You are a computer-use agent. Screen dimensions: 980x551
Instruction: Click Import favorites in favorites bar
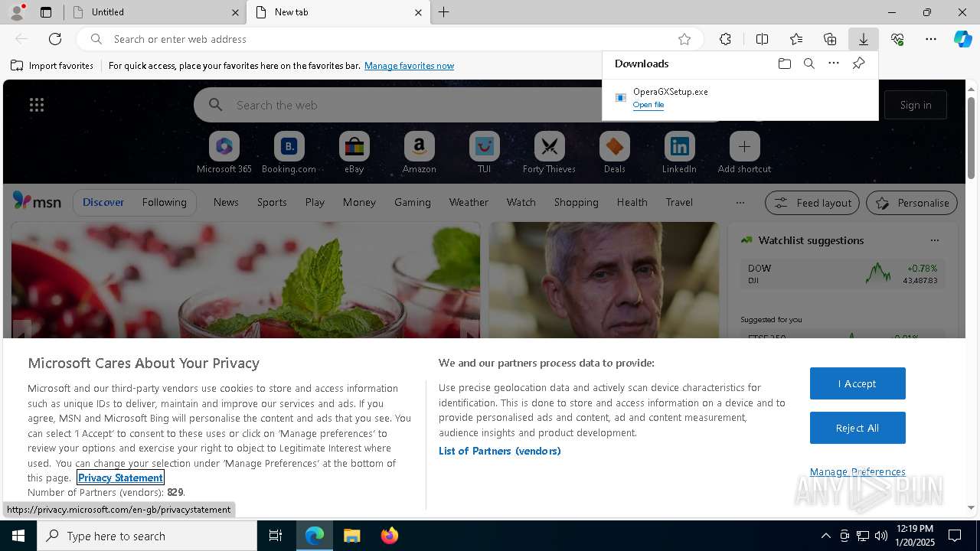pyautogui.click(x=52, y=66)
